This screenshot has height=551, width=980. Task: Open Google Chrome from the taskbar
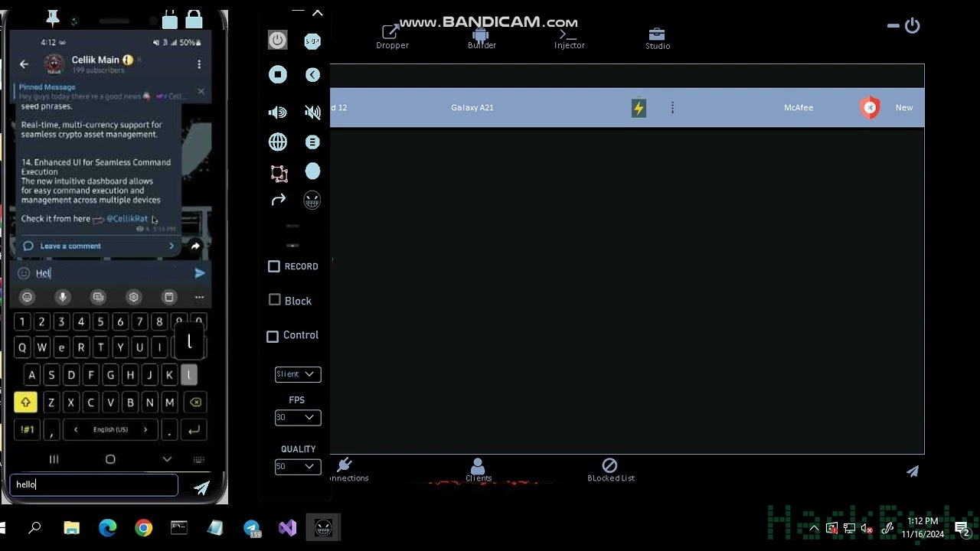click(143, 528)
